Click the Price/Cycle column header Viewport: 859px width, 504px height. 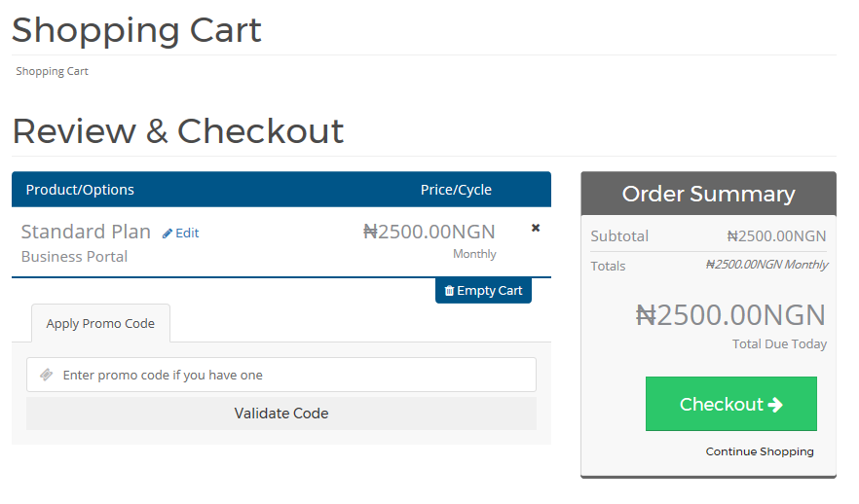(456, 190)
